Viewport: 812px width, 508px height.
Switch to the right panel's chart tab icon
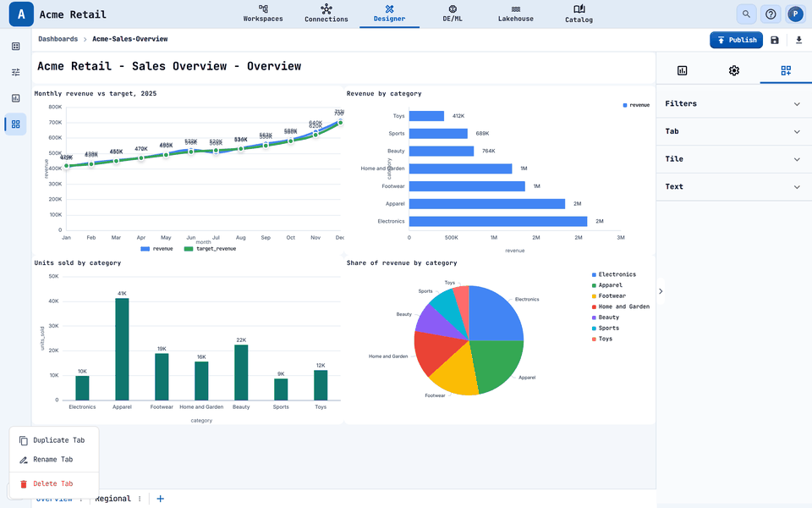tap(682, 70)
